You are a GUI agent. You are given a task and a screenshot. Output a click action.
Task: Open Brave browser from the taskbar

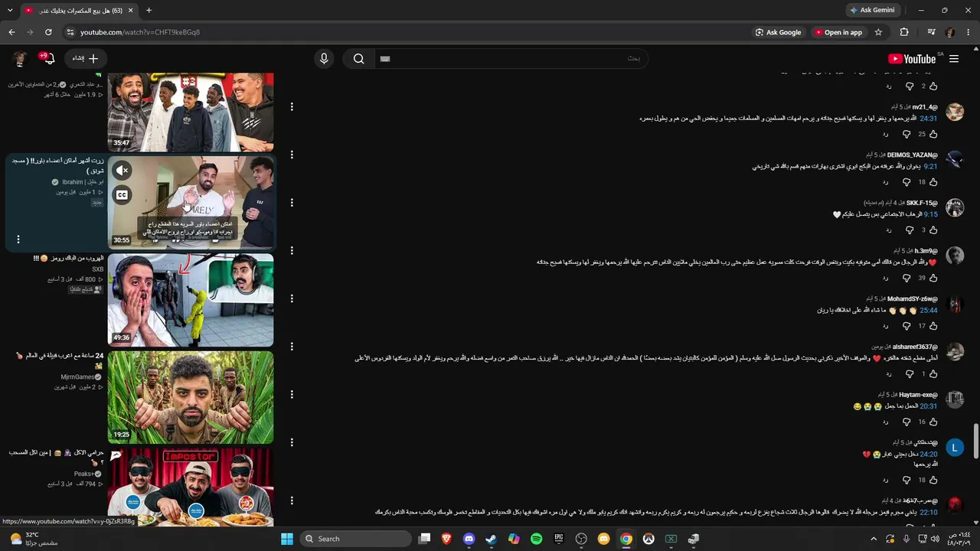pos(447,539)
